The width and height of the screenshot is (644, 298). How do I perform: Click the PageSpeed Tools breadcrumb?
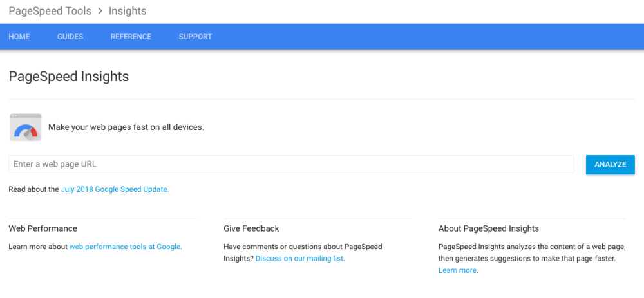click(50, 11)
